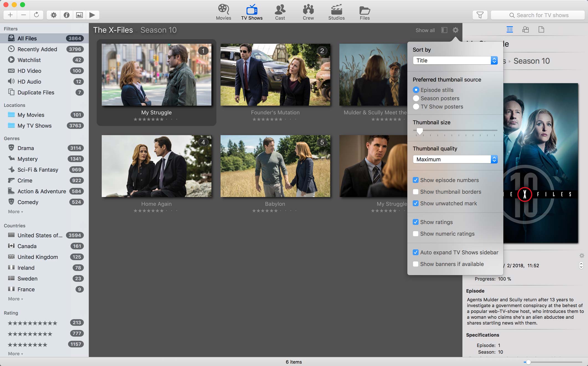Open the file document tab icon in inspector
This screenshot has height=366, width=588.
pyautogui.click(x=541, y=29)
